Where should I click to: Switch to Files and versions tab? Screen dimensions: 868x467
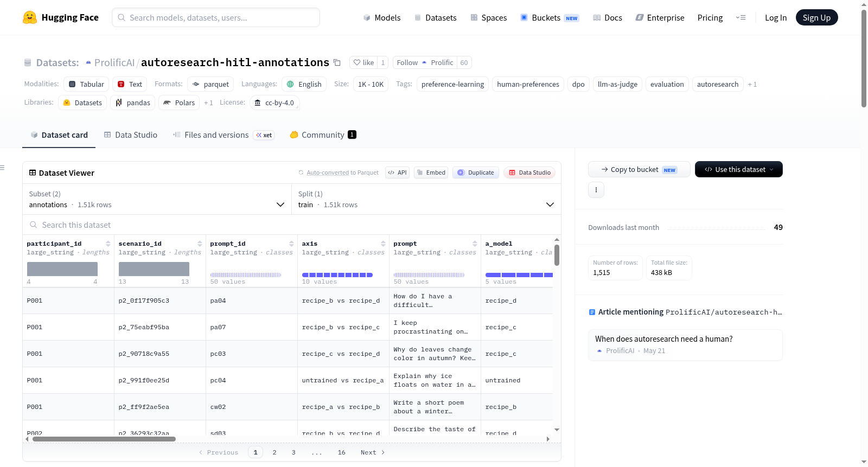pyautogui.click(x=223, y=135)
